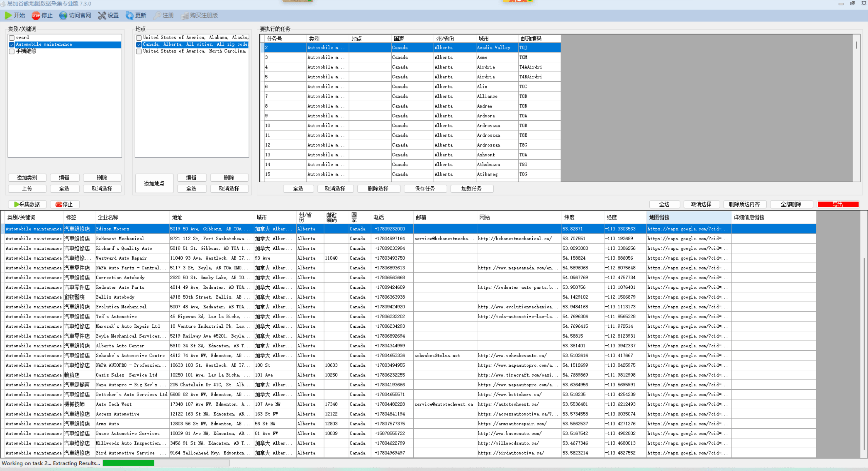Select the BeHonest Mechanical result row

click(x=409, y=239)
